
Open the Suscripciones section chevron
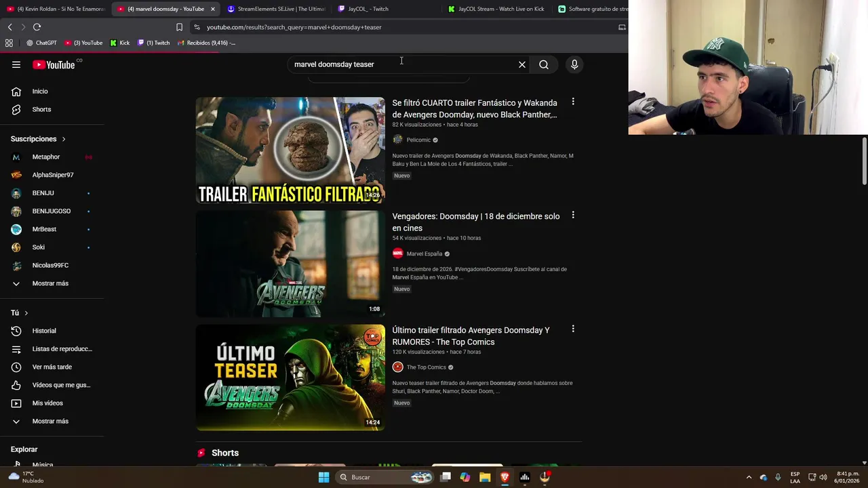coord(64,139)
